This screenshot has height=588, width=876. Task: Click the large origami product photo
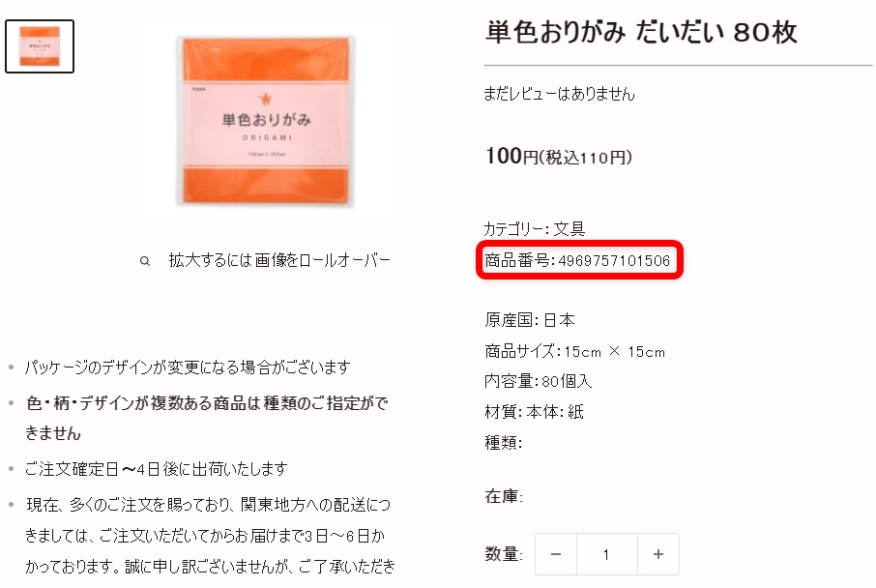click(x=265, y=121)
